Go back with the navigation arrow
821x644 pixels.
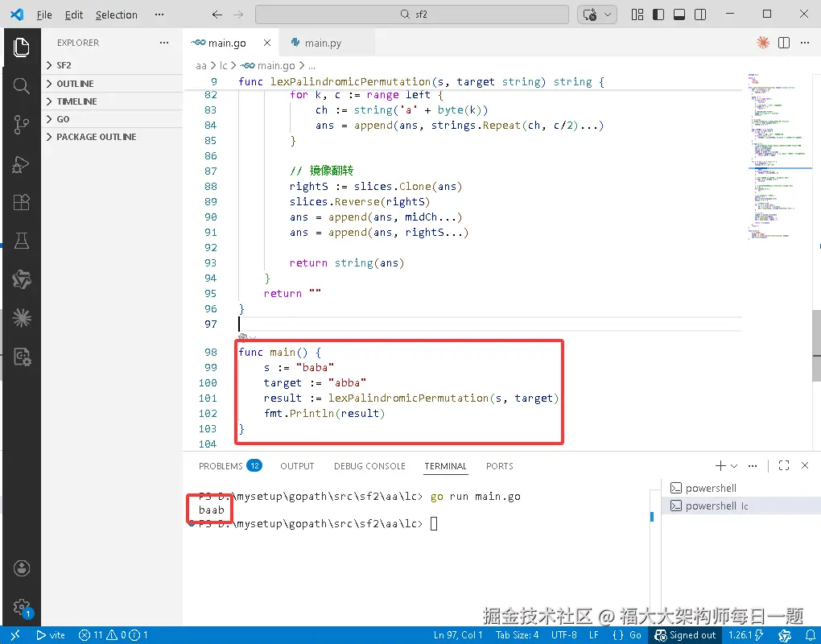coord(217,14)
